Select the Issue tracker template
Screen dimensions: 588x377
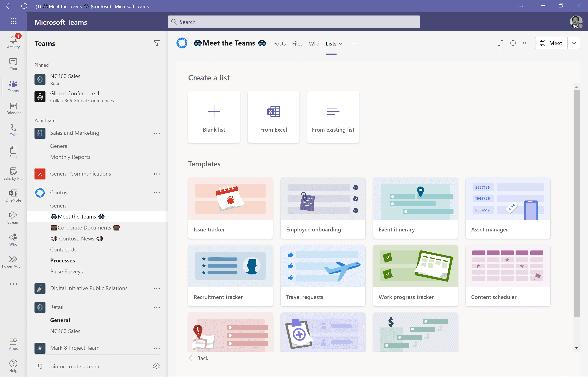pyautogui.click(x=230, y=208)
